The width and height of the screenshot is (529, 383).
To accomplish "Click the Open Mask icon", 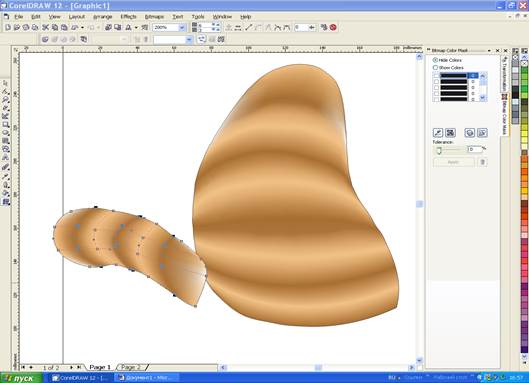I will (x=482, y=133).
